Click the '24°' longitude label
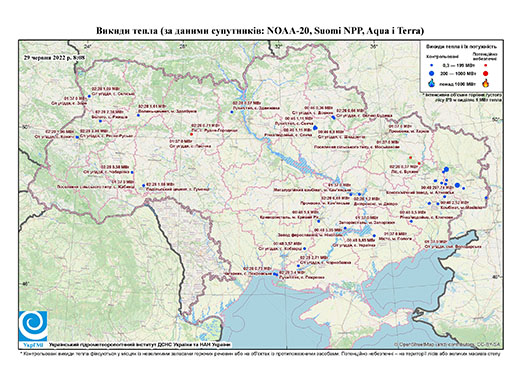520x368 pixels. pos(88,47)
